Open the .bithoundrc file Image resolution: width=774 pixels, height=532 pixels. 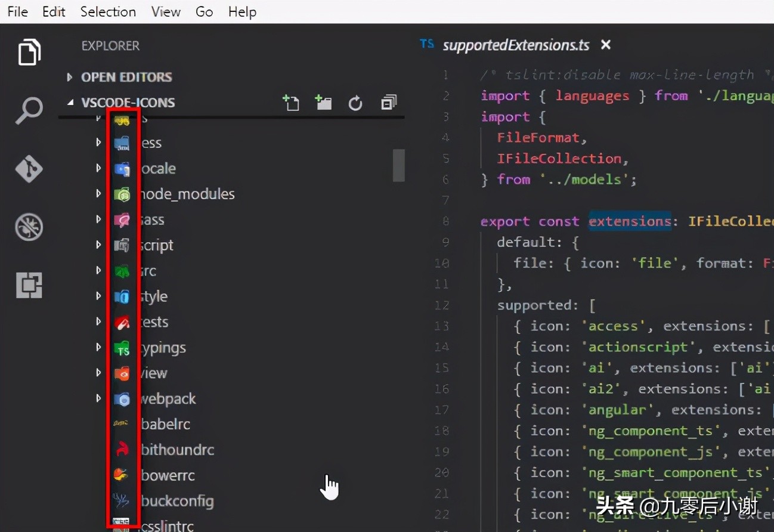[177, 450]
